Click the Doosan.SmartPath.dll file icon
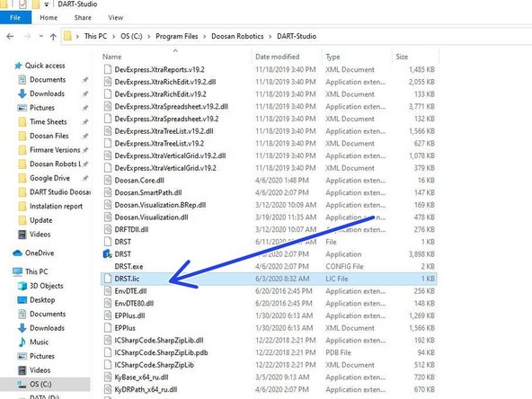 tap(108, 192)
